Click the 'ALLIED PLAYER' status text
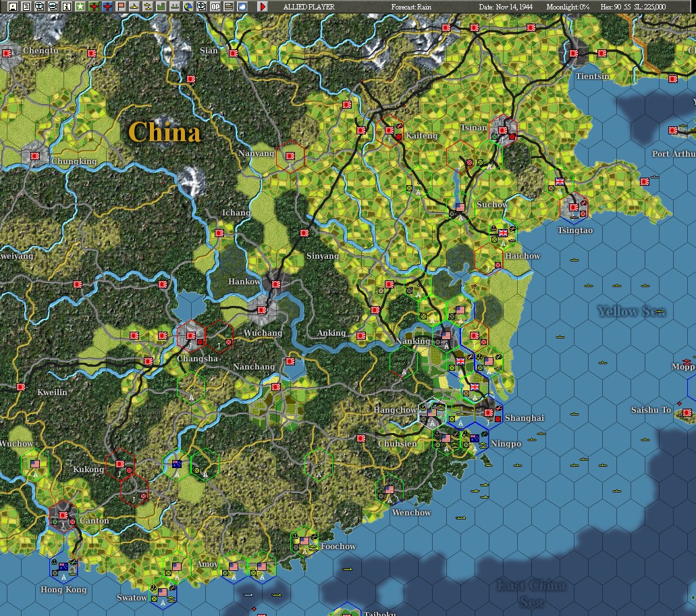The height and width of the screenshot is (616, 696). (x=309, y=7)
